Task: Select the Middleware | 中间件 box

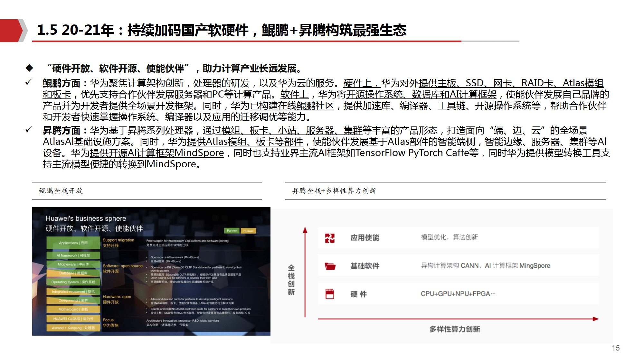Action: [73, 265]
